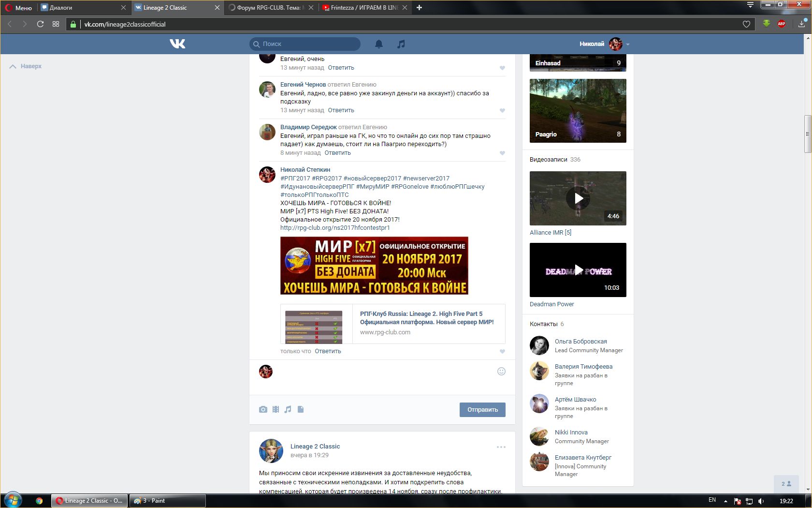Send the comment with Отправить
Image resolution: width=812 pixels, height=508 pixels.
pyautogui.click(x=482, y=410)
